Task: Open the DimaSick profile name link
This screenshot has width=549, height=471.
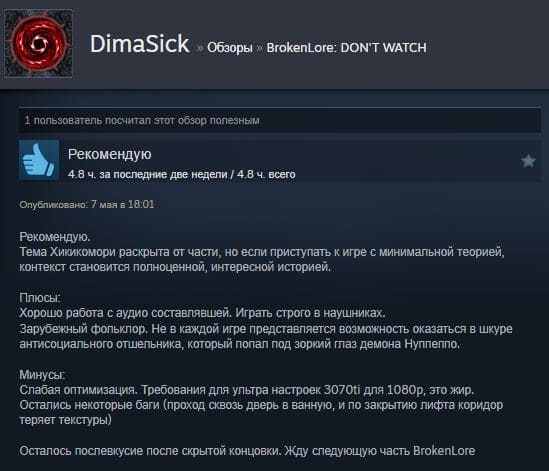Action: (x=140, y=44)
